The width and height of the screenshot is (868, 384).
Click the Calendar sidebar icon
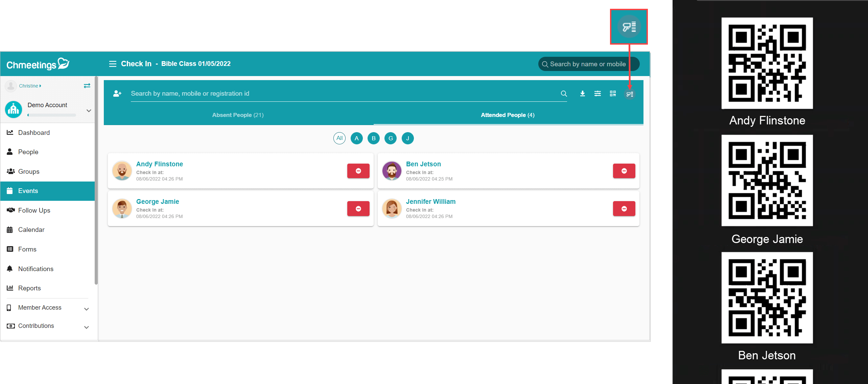pyautogui.click(x=10, y=230)
